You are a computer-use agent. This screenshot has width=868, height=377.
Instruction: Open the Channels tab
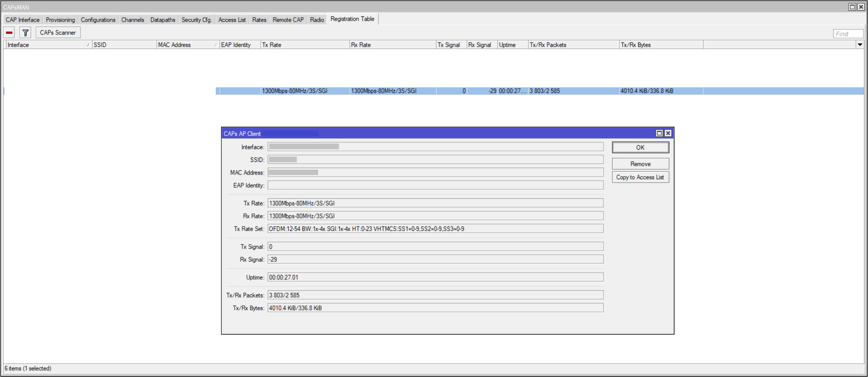[133, 20]
